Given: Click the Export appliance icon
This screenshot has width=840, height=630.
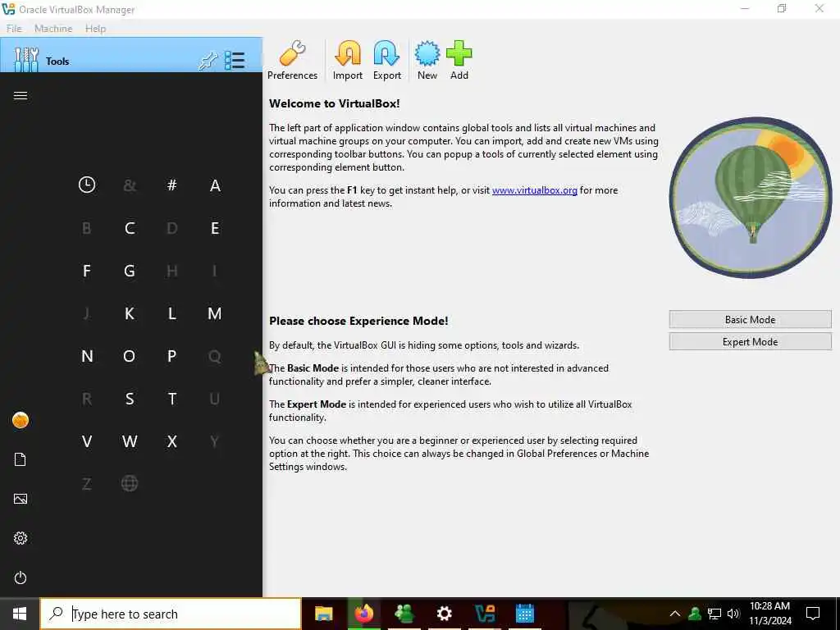Looking at the screenshot, I should click(x=387, y=60).
